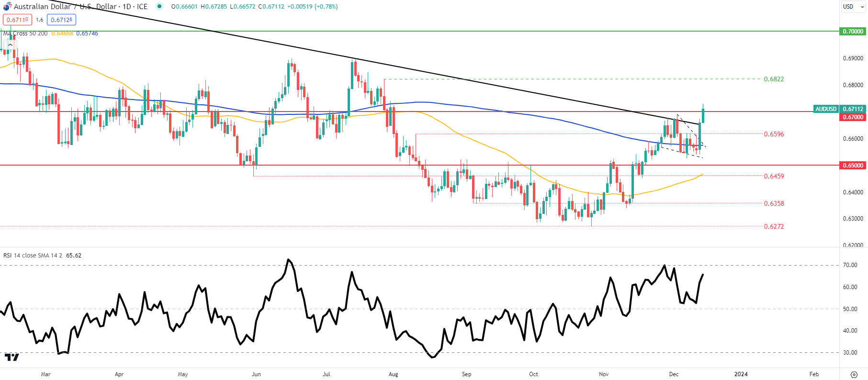Click the AUD/USD flag symbol icon
The width and height of the screenshot is (868, 380).
click(x=7, y=6)
